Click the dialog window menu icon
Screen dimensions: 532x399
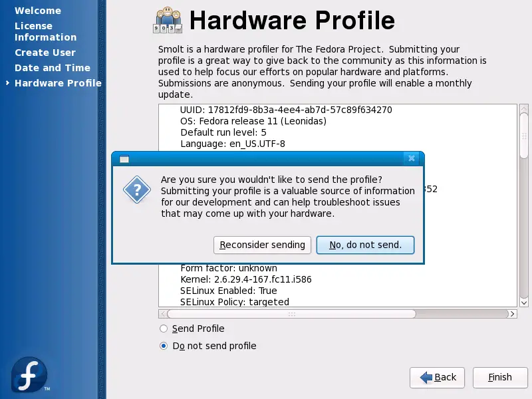[x=124, y=159]
